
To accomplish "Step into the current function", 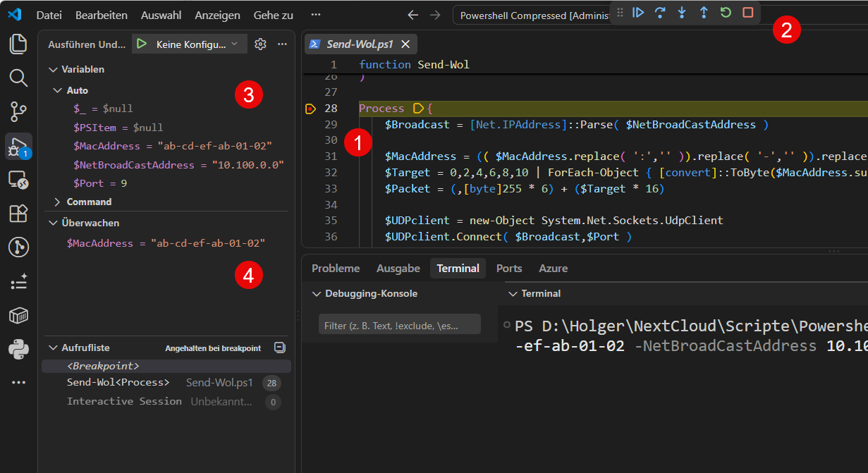I will (682, 13).
